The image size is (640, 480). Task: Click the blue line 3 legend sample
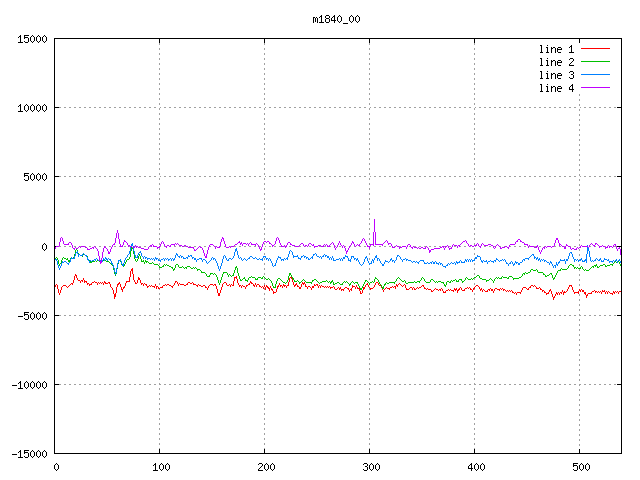click(595, 75)
